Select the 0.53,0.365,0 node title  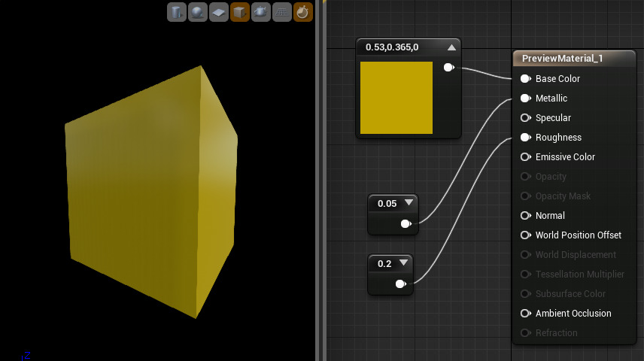[392, 47]
